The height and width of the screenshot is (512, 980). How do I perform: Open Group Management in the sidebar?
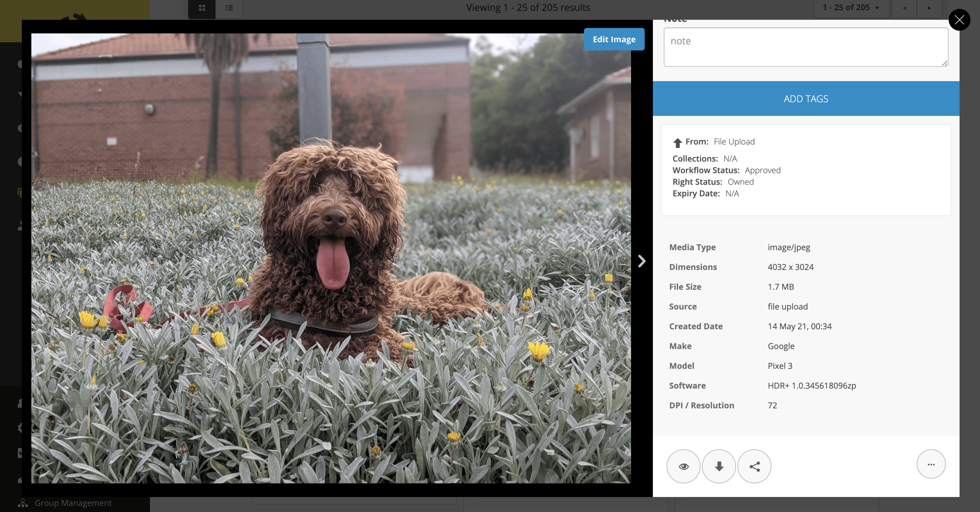pos(73,503)
